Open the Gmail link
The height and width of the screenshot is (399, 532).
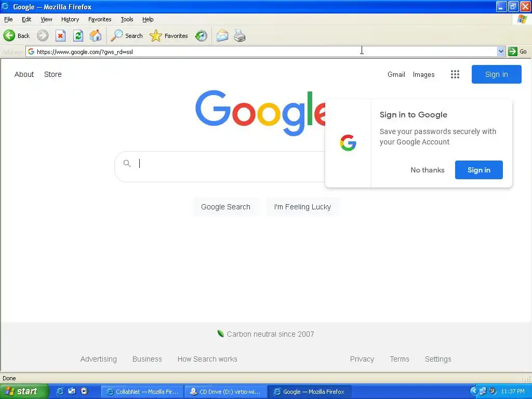tap(396, 74)
